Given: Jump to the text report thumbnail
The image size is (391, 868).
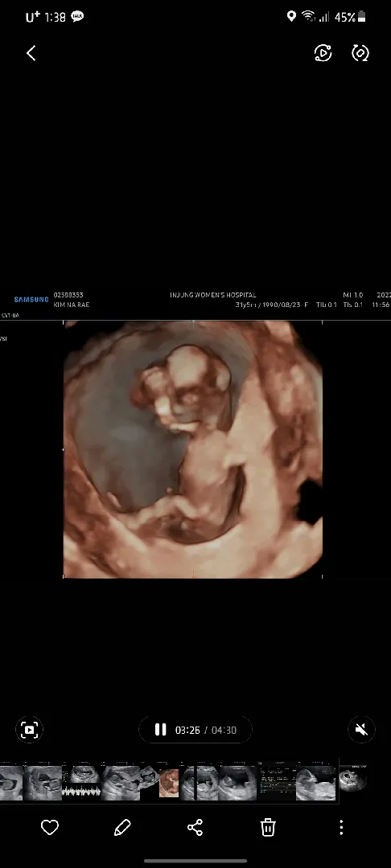Looking at the screenshot, I should pyautogui.click(x=277, y=782).
